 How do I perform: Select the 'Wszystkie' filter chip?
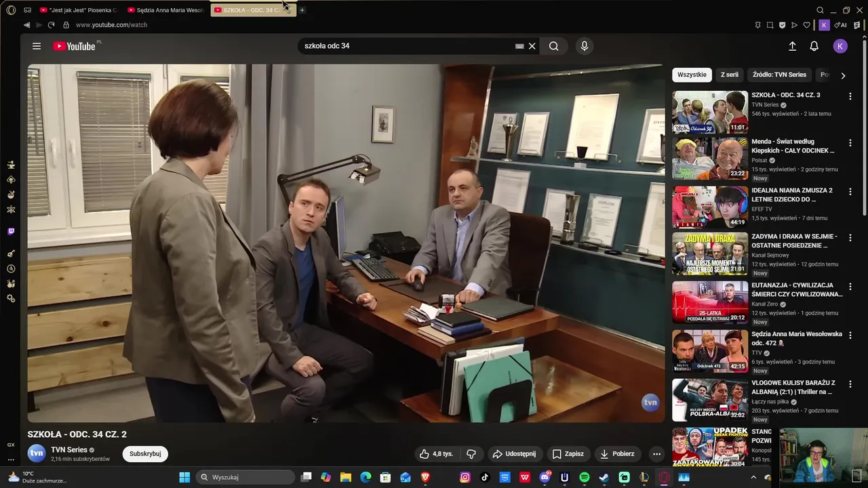pyautogui.click(x=692, y=75)
